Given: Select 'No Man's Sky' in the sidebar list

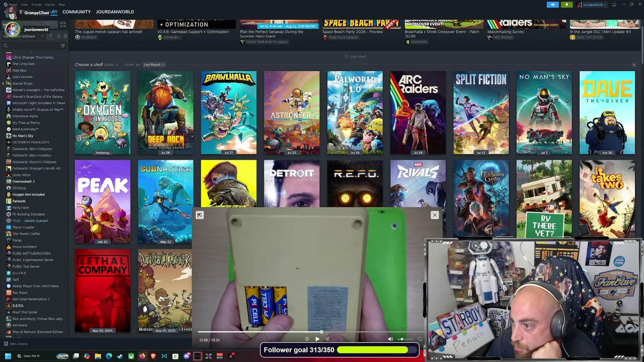Looking at the screenshot, I should [x=23, y=136].
